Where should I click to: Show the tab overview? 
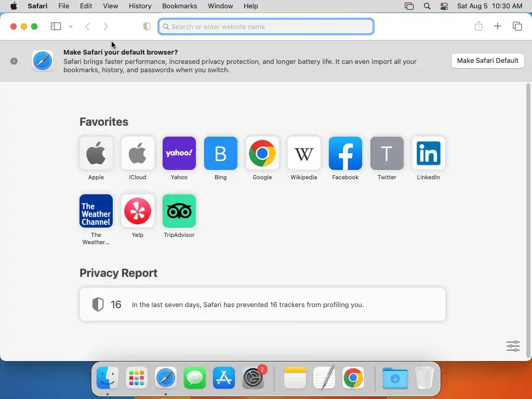pyautogui.click(x=517, y=26)
